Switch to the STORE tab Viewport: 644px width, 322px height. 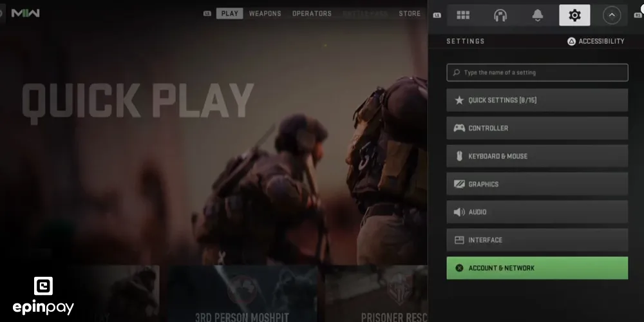pyautogui.click(x=410, y=14)
